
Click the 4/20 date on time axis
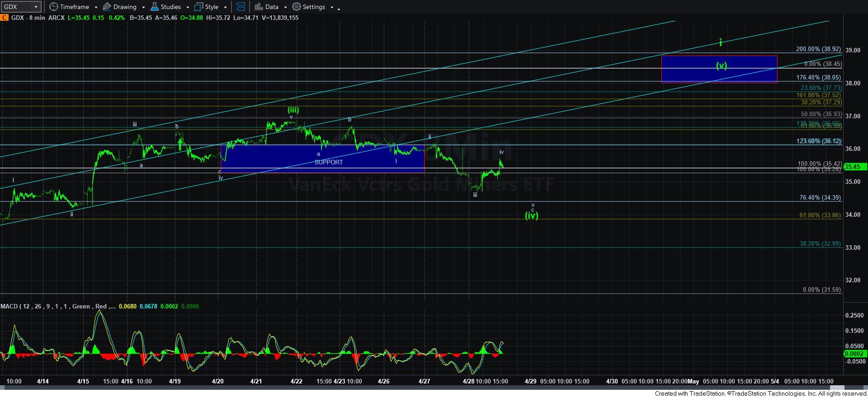tap(217, 381)
